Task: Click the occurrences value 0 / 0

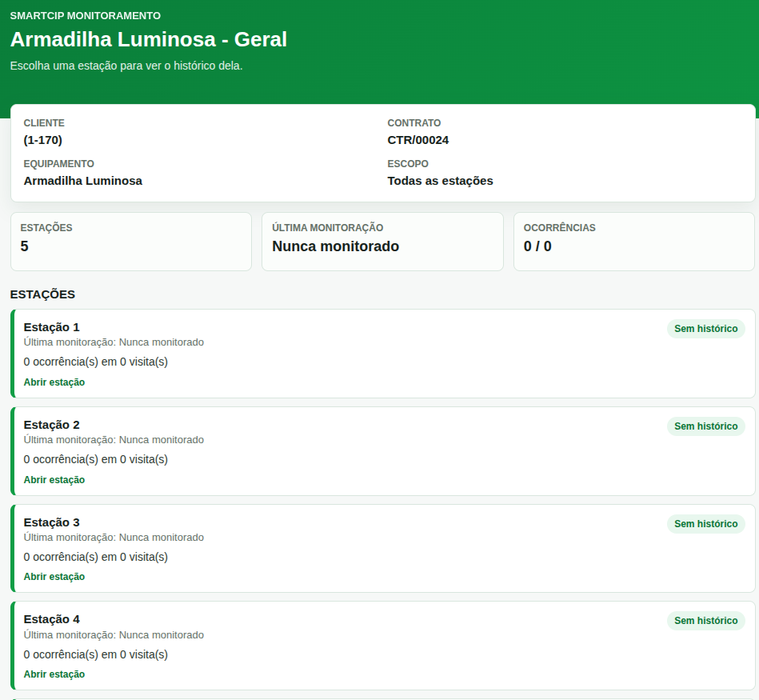Action: point(537,246)
